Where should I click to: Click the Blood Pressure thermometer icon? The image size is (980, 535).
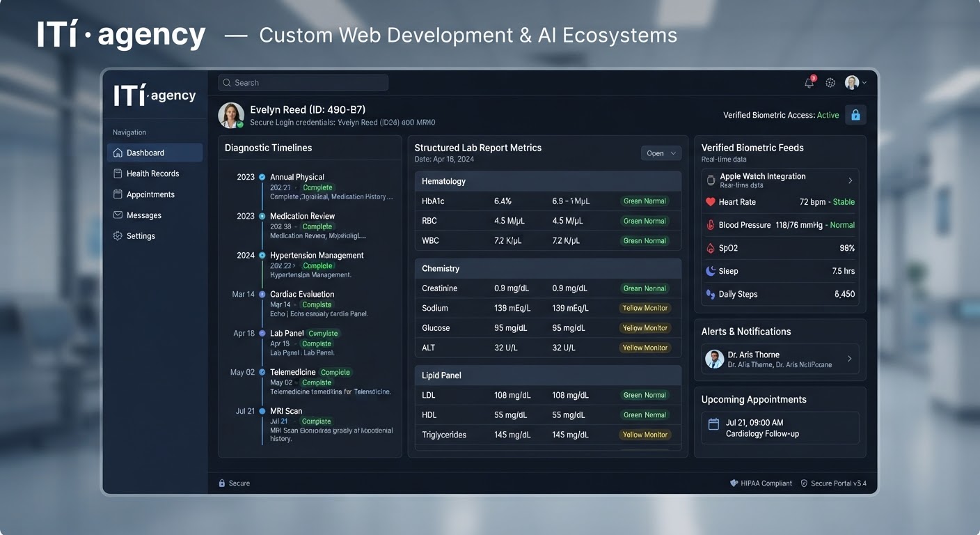tap(711, 225)
